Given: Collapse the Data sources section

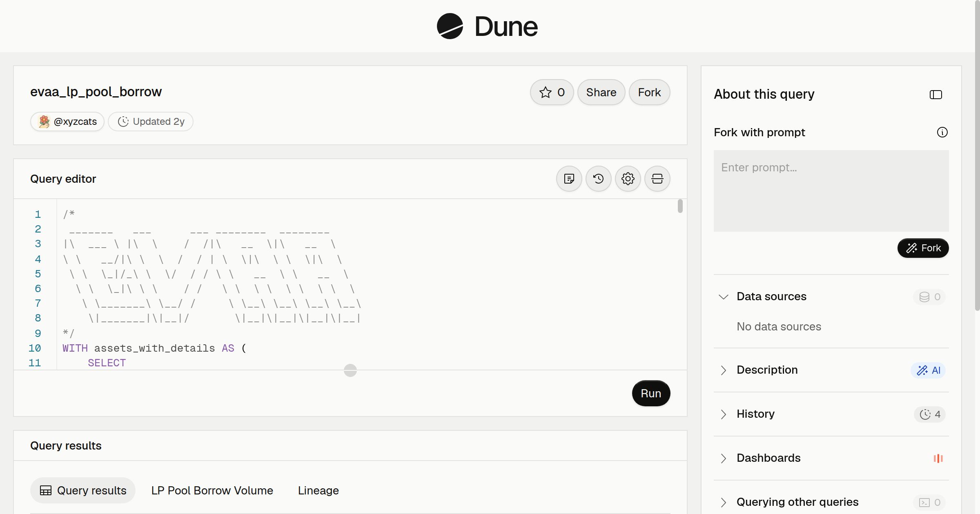Looking at the screenshot, I should click(x=723, y=297).
